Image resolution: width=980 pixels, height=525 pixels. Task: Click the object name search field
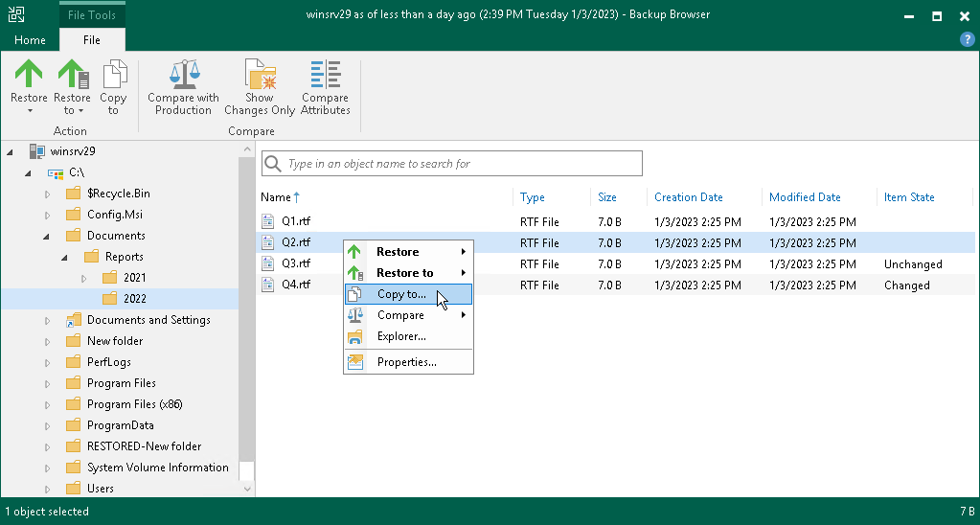coord(452,163)
